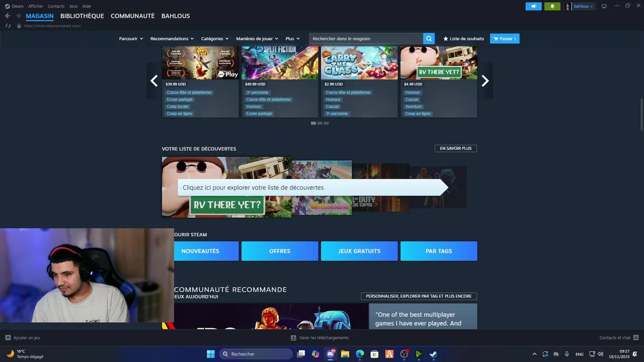The height and width of the screenshot is (362, 644).
Task: Expand the Recommandations dropdown
Action: [172, 39]
